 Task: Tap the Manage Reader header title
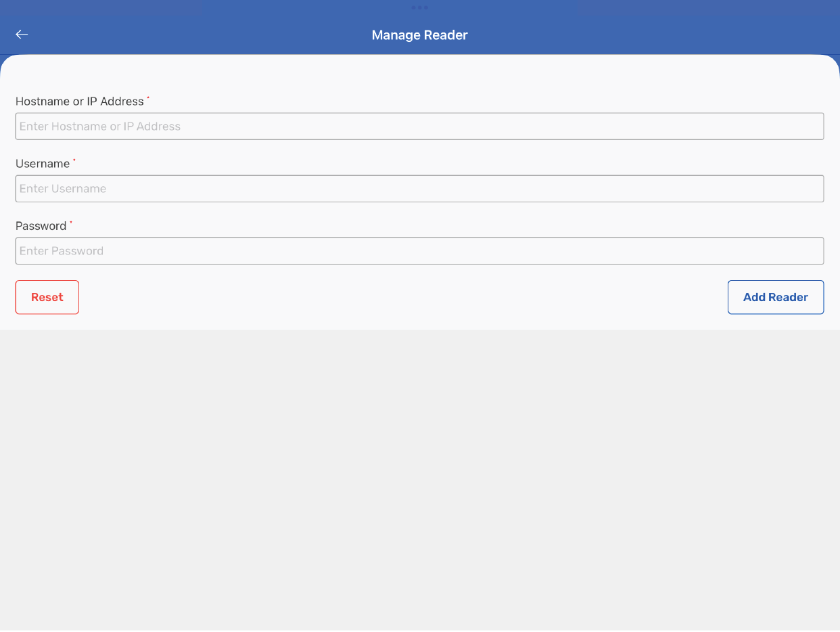[419, 35]
